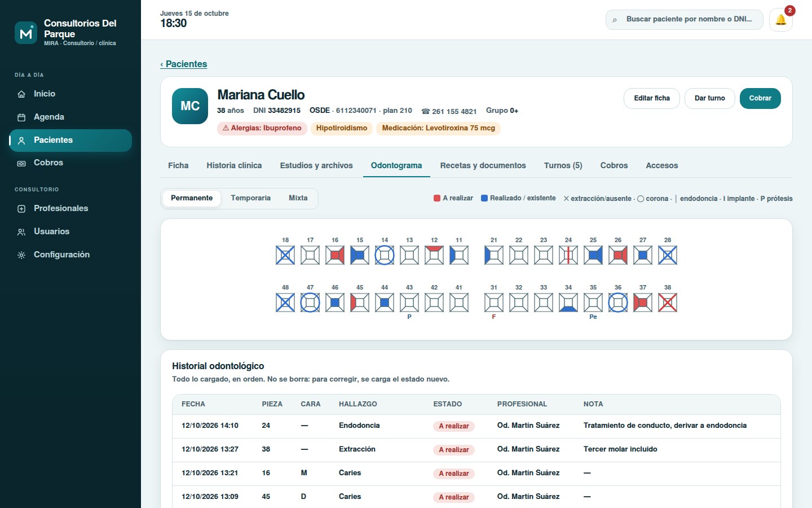Select tooth 31 labeled F
This screenshot has width=812, height=508.
click(494, 303)
